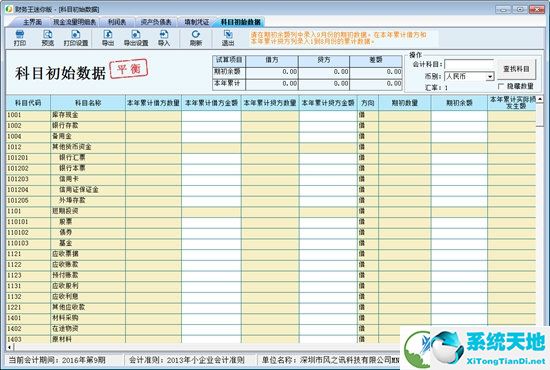Select row 101202 银行本票

click(271, 168)
